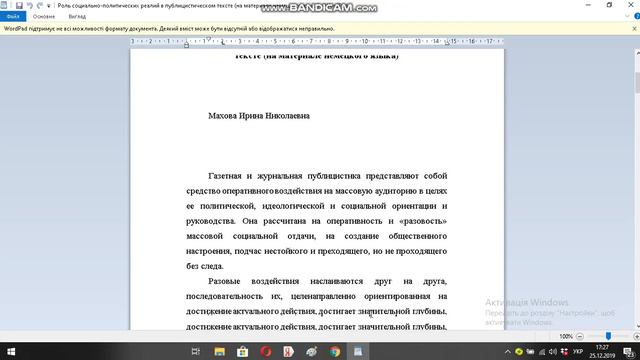Open the volume control in the tray

pyautogui.click(x=553, y=351)
